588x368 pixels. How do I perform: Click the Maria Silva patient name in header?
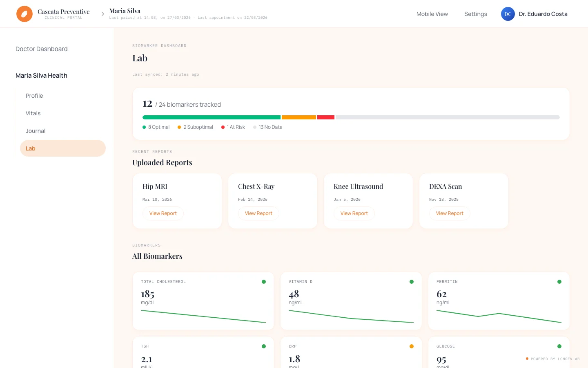pos(125,11)
